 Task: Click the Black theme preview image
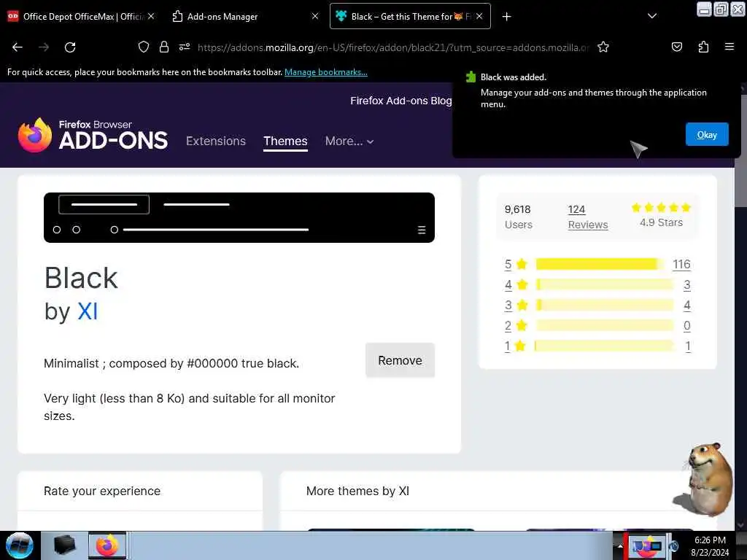(x=239, y=217)
